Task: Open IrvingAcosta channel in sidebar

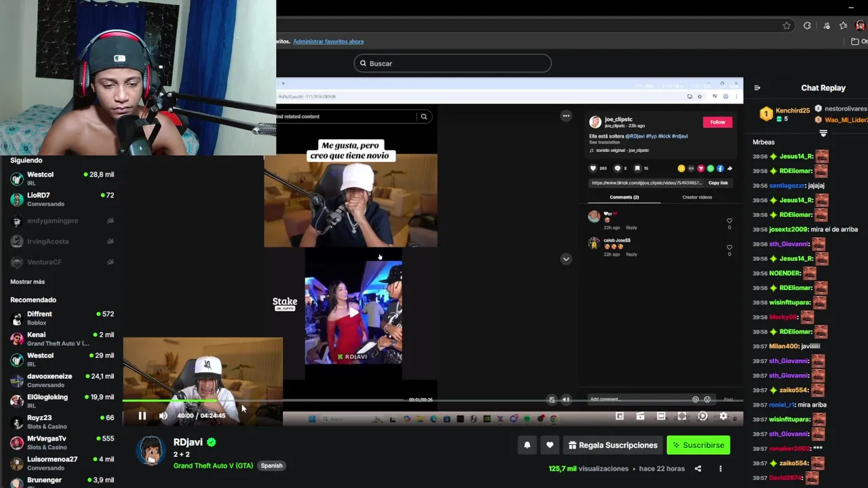Action: [62, 241]
